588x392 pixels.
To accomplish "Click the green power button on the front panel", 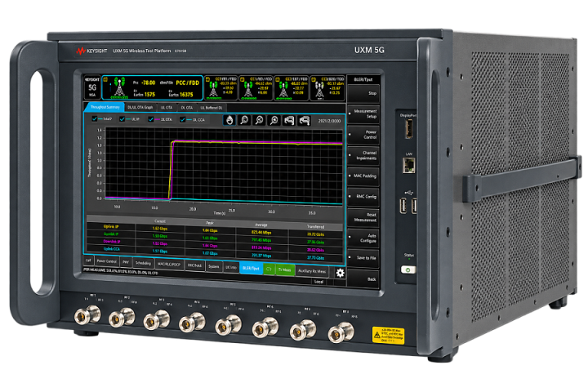I will [408, 269].
